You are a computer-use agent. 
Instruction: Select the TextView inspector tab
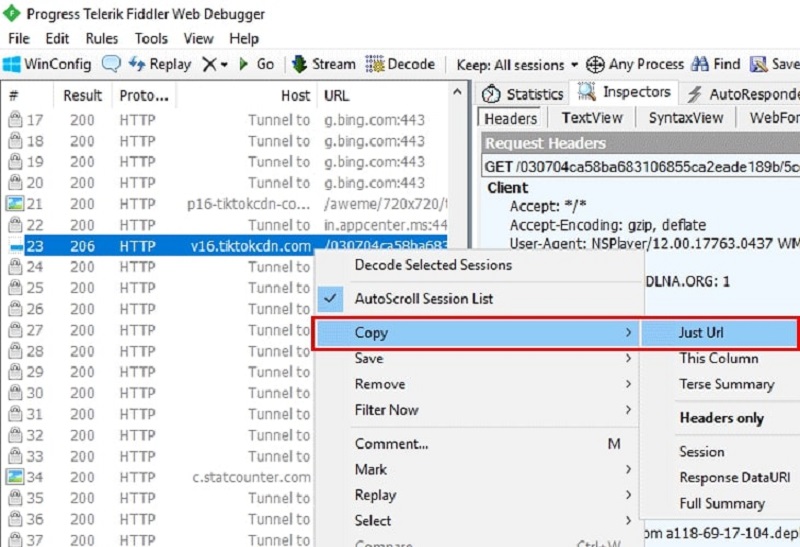[592, 118]
